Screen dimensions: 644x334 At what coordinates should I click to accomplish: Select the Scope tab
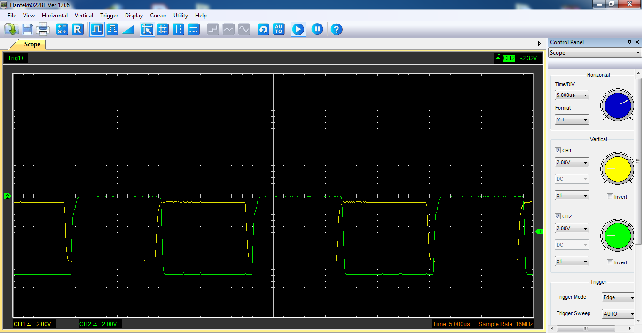[32, 44]
